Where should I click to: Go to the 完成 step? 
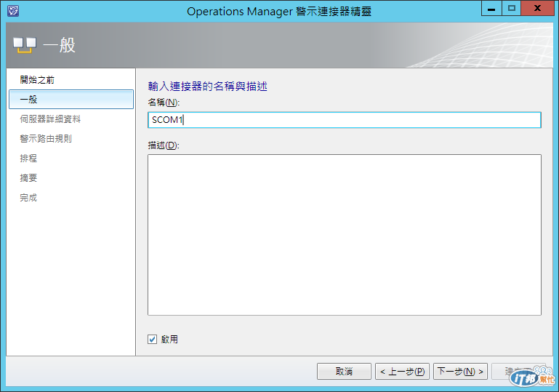coord(28,198)
